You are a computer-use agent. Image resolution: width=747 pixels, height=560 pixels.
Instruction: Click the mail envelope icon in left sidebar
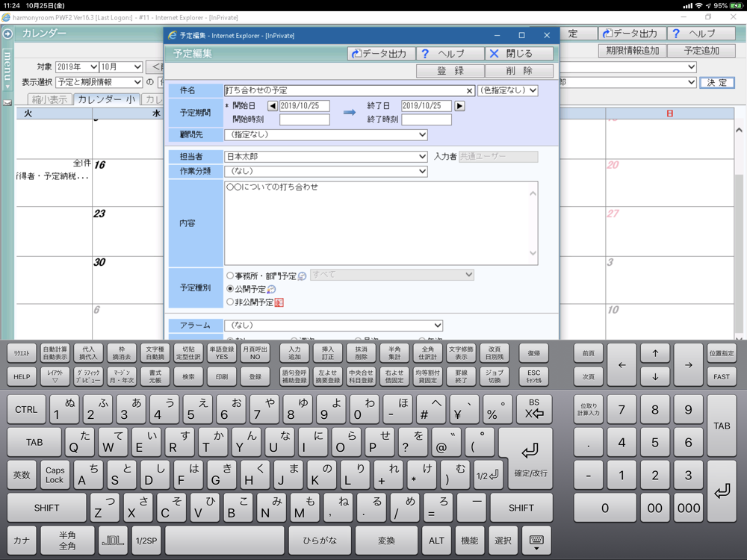7,102
